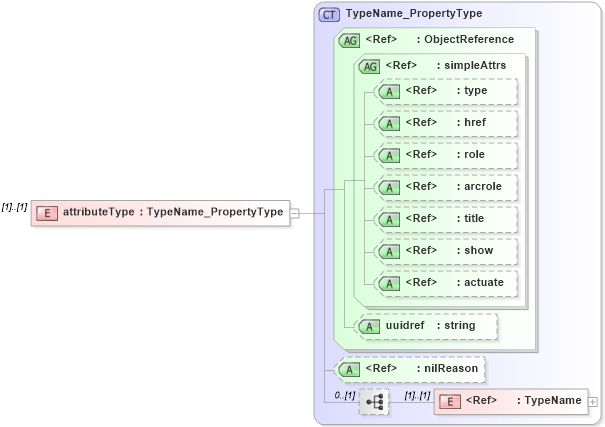Select the ': show' attribute label
Viewport: 605px width, 427px height.
(x=475, y=250)
